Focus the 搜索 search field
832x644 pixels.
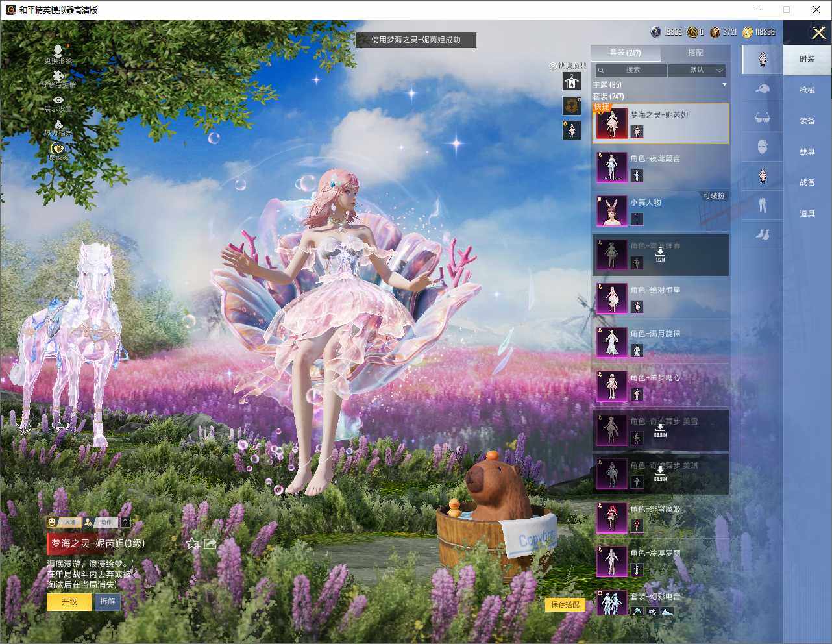[631, 70]
